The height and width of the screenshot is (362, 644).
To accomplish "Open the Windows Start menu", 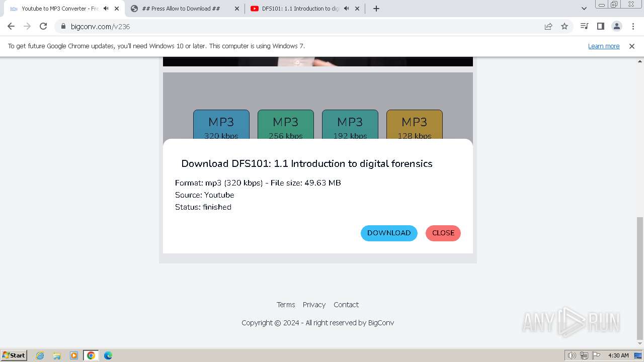I will [x=14, y=355].
